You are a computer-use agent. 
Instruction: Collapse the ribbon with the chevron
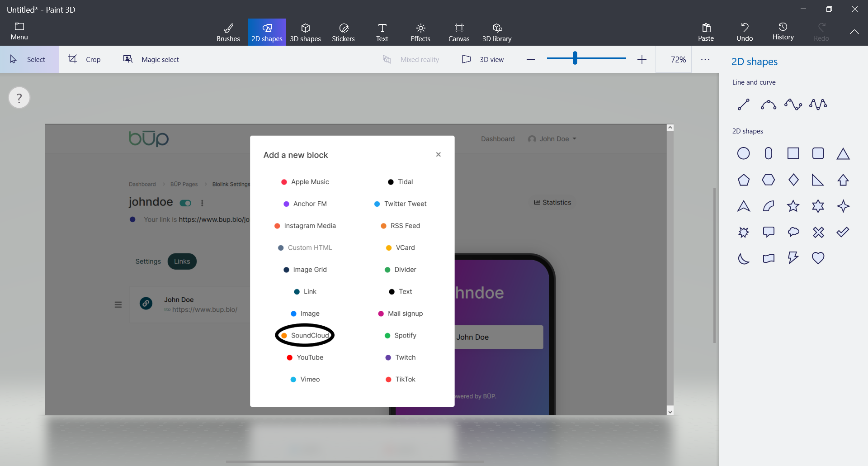[x=854, y=32]
